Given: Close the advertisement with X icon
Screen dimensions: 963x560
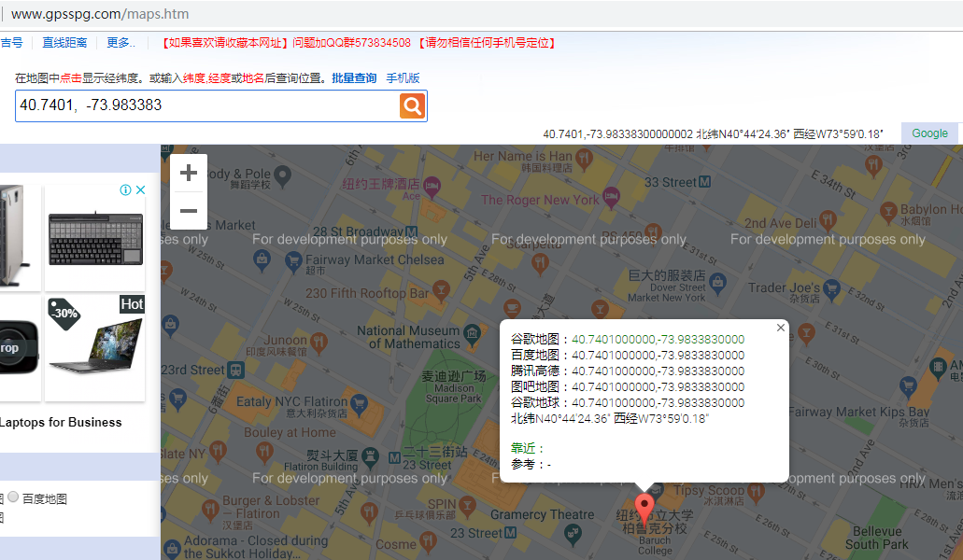Looking at the screenshot, I should (x=141, y=189).
